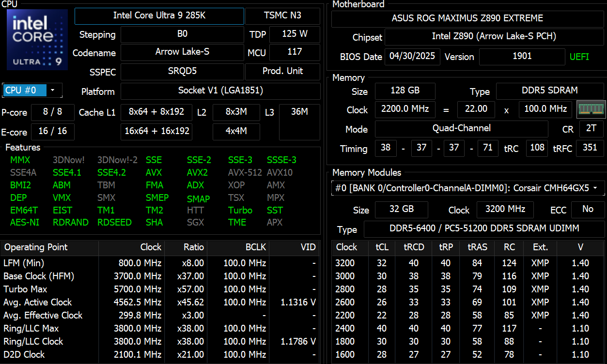Click the Avg. Effective Clock operating point row

click(x=43, y=315)
